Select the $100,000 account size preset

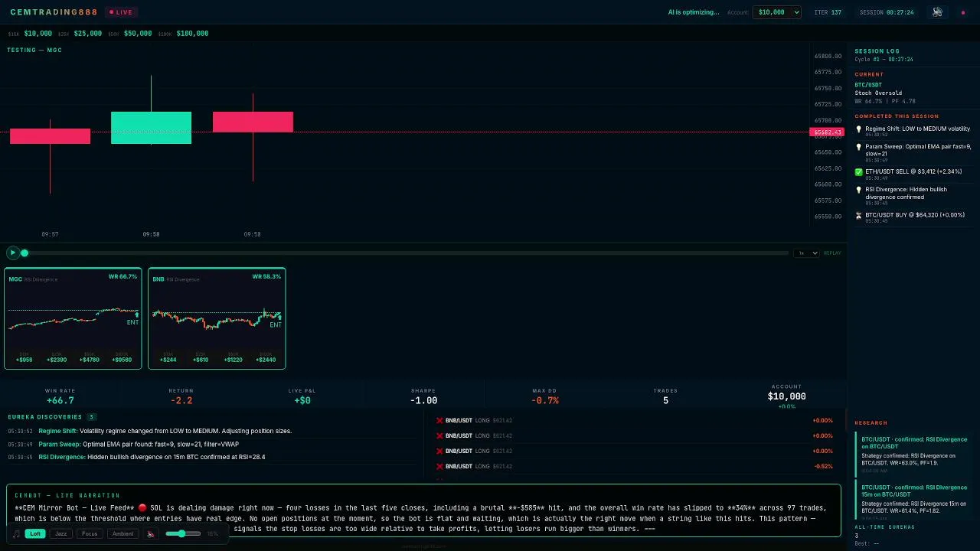point(192,34)
